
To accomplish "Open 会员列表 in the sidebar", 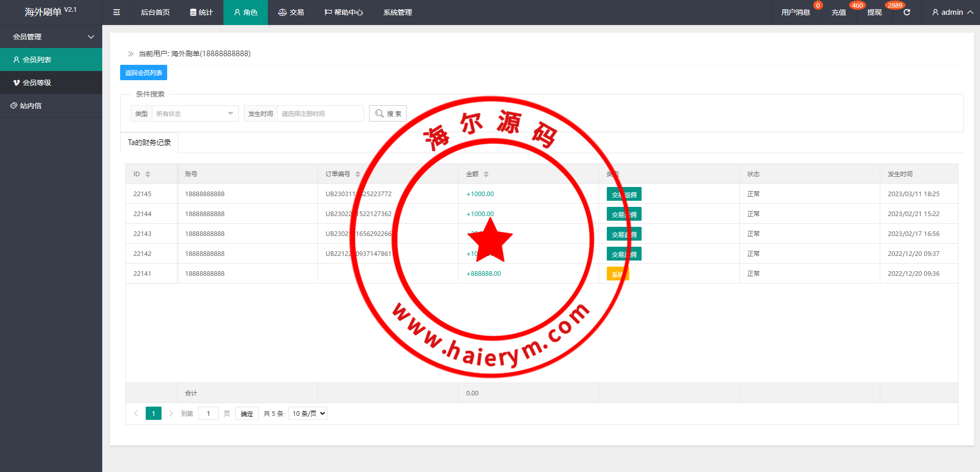I will pyautogui.click(x=51, y=60).
